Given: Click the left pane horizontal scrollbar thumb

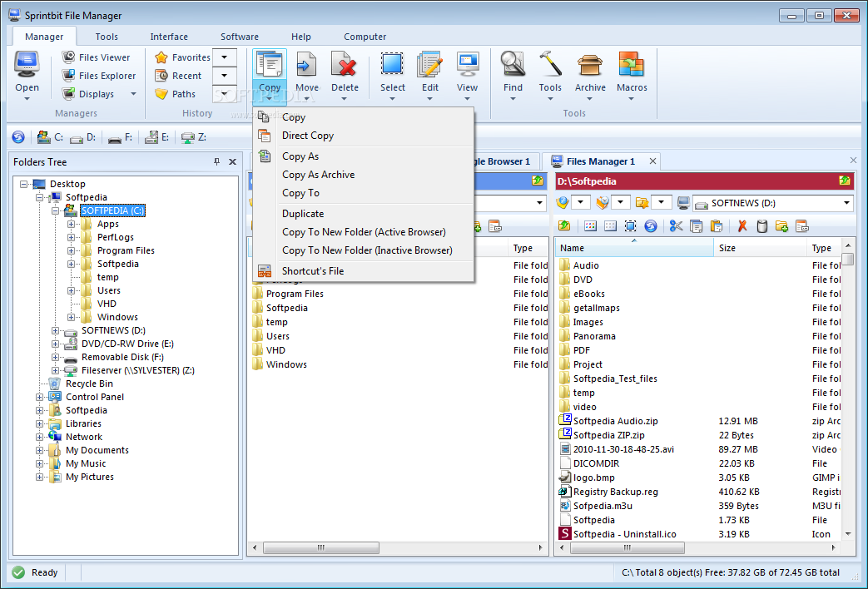Looking at the screenshot, I should click(321, 547).
